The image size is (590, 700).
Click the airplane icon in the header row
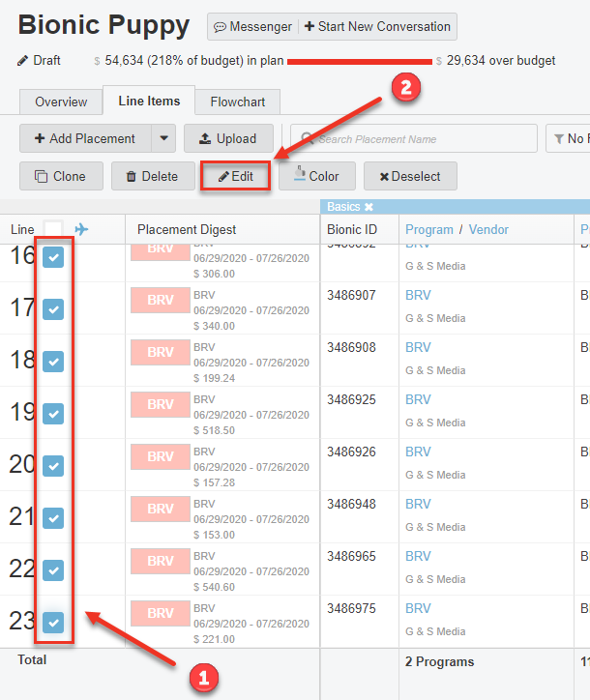click(81, 229)
